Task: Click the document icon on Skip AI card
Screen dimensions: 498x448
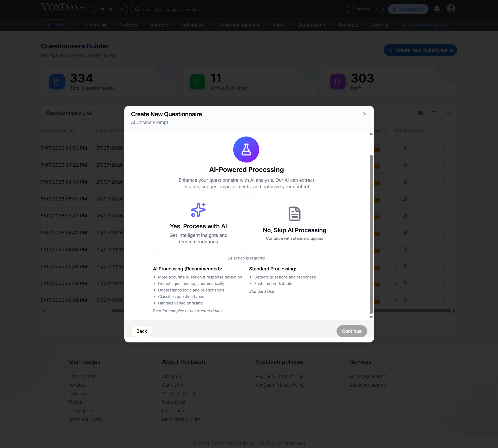Action: point(294,214)
